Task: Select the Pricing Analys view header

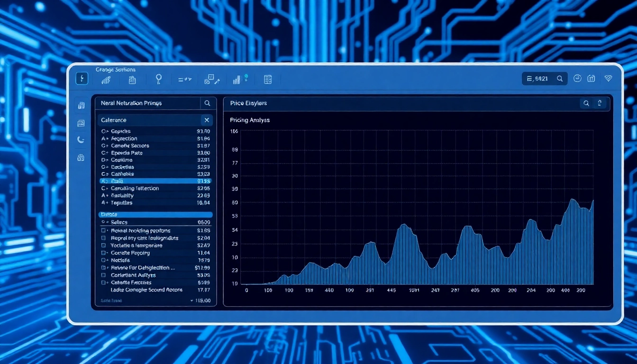Action: click(250, 120)
